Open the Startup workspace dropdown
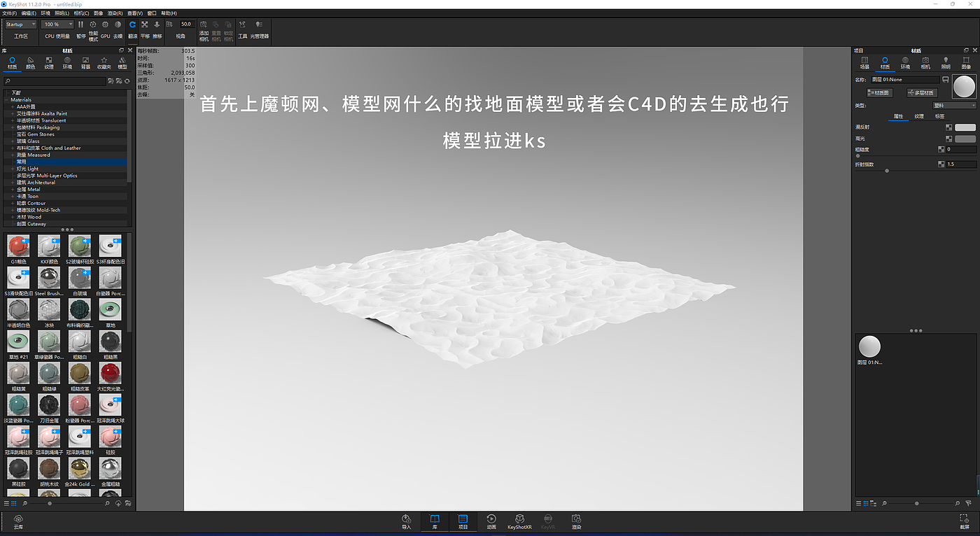 click(x=21, y=24)
